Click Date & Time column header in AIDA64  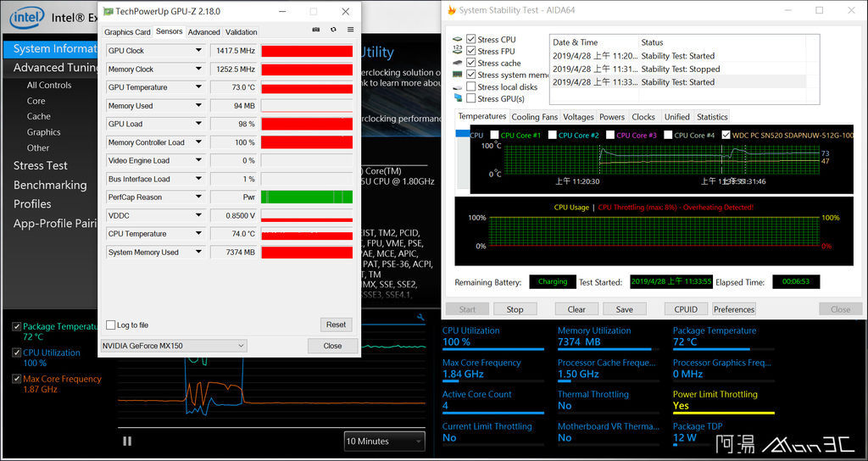click(594, 42)
